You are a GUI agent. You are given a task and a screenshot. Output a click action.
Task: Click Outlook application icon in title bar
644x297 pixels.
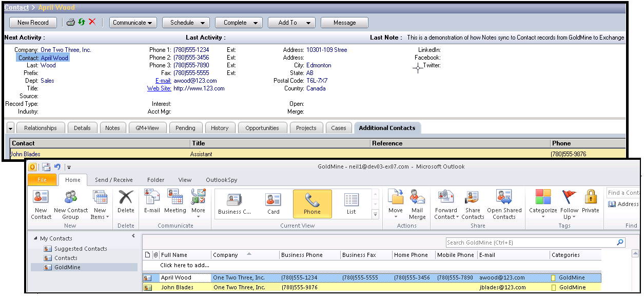point(32,166)
